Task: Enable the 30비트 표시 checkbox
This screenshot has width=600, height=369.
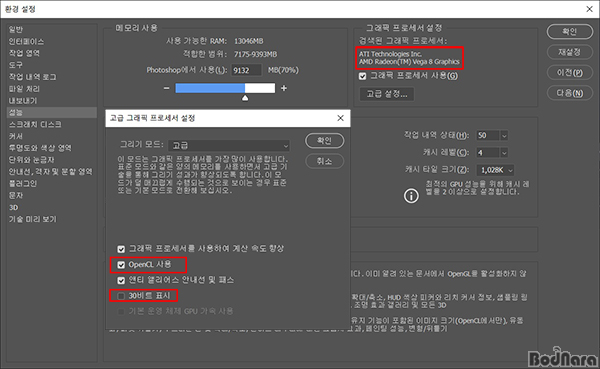Action: [121, 296]
